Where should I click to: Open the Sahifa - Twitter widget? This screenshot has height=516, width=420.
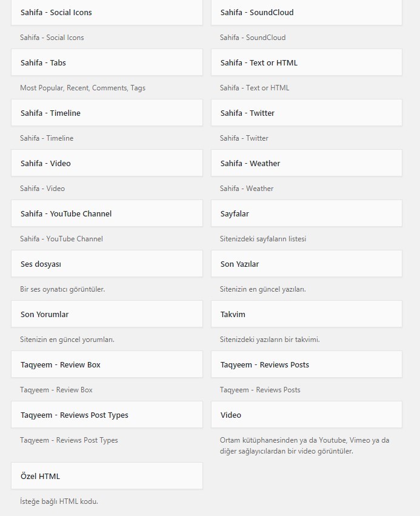[307, 113]
